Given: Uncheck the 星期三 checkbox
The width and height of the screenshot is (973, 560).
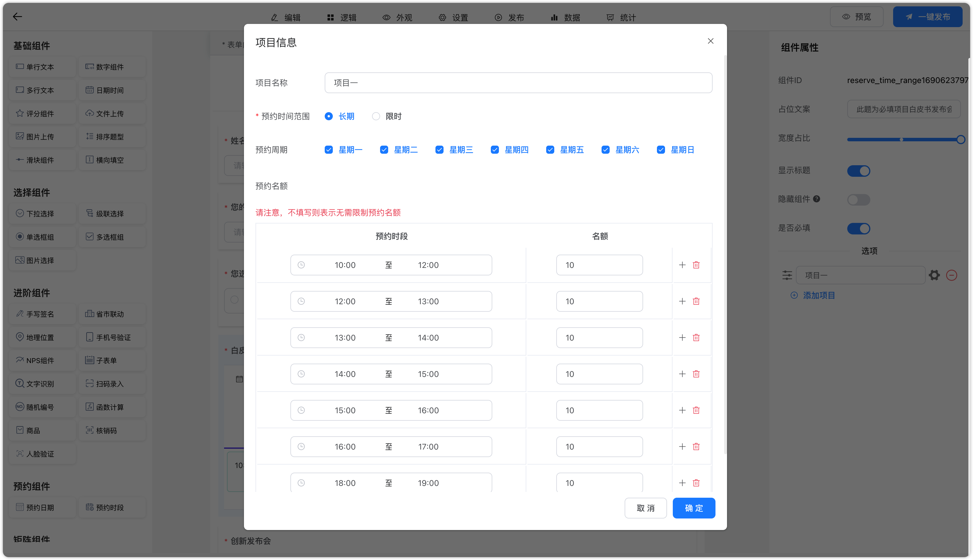Looking at the screenshot, I should pyautogui.click(x=439, y=150).
